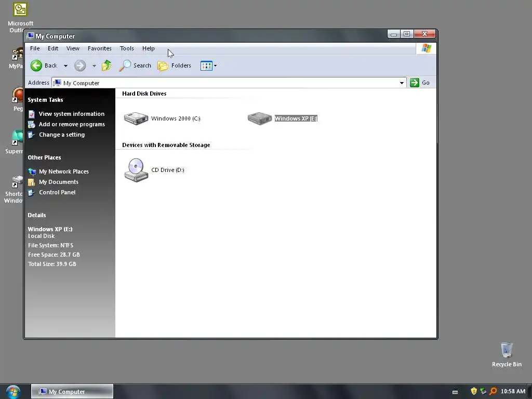Expand the Views dropdown arrow

pos(215,66)
